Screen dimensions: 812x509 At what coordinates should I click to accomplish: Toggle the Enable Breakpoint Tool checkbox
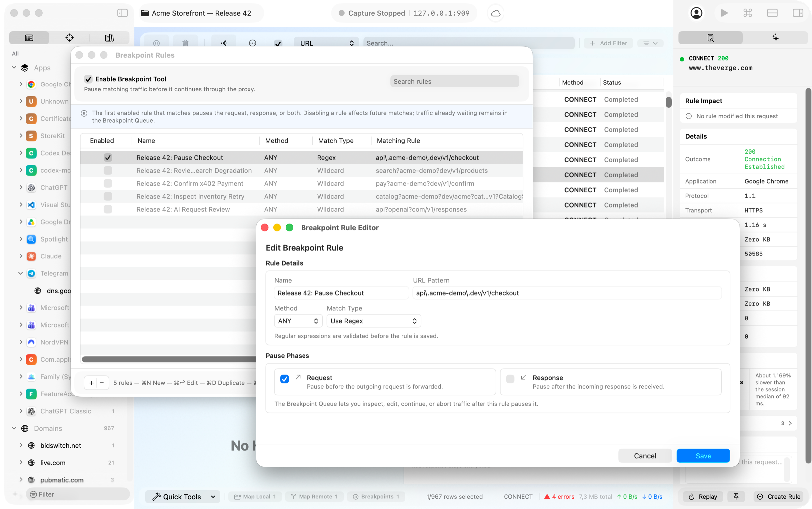(x=88, y=79)
